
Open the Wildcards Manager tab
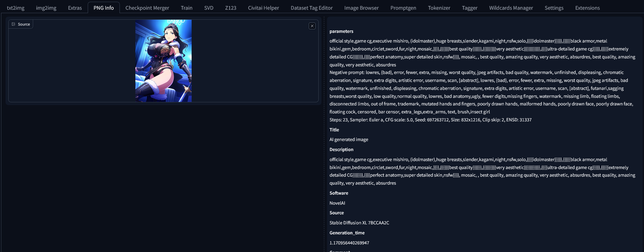point(511,8)
